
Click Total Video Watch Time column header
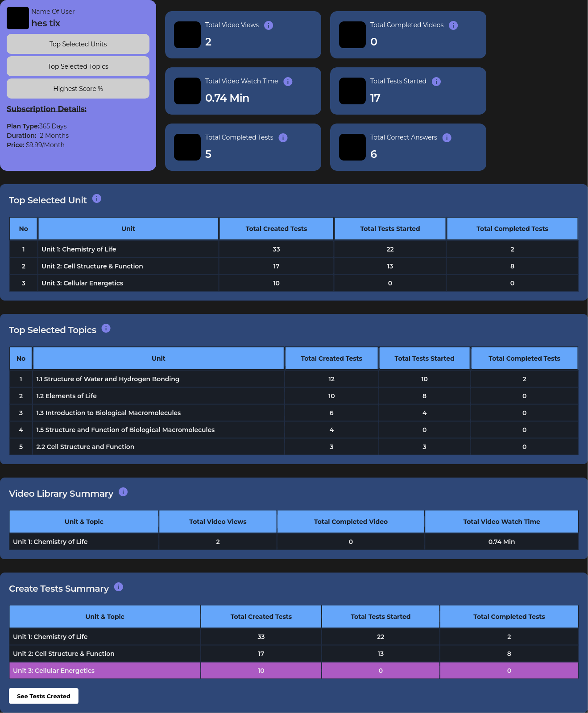[x=501, y=522]
